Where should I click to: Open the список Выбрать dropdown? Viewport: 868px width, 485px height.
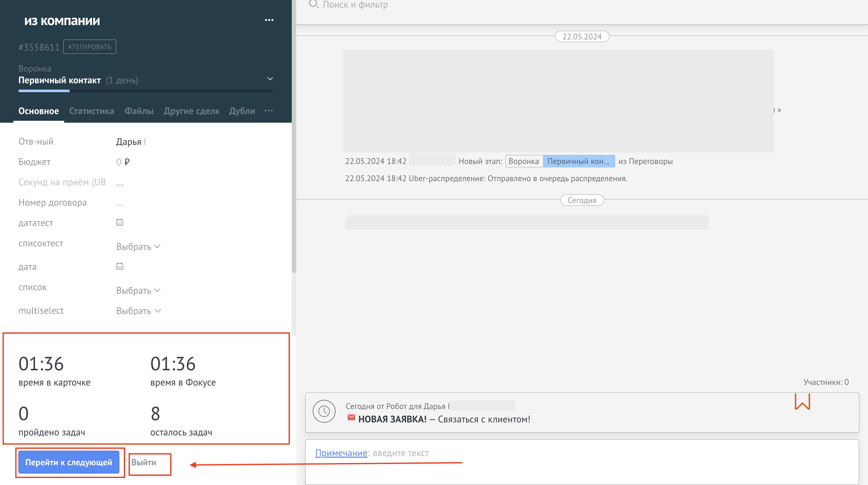tap(138, 290)
